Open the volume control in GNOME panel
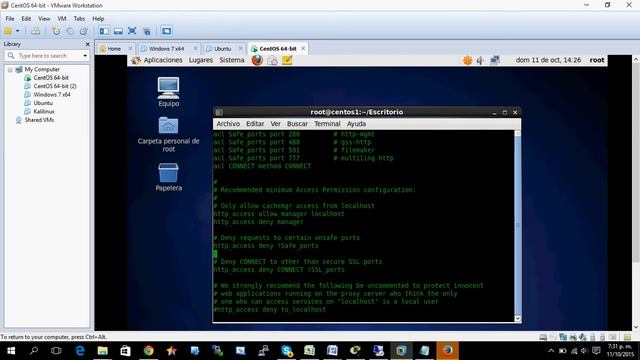640x360 pixels. (x=480, y=60)
